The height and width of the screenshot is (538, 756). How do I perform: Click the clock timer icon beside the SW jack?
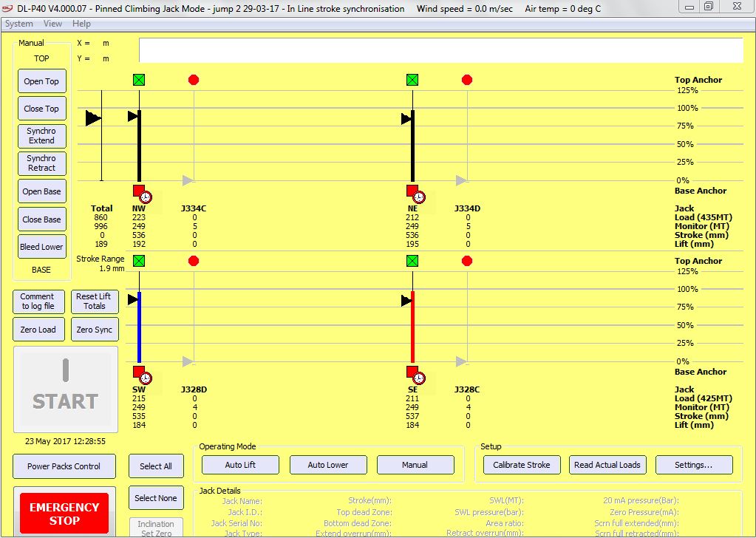pos(145,378)
